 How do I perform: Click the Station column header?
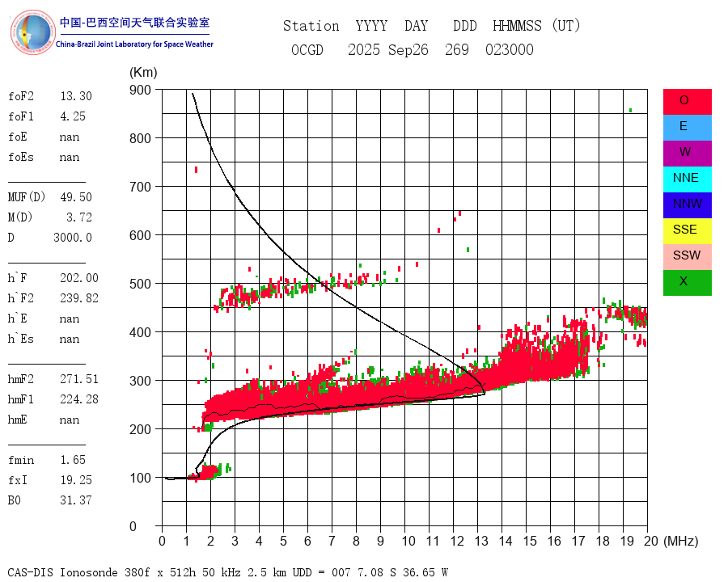click(311, 26)
